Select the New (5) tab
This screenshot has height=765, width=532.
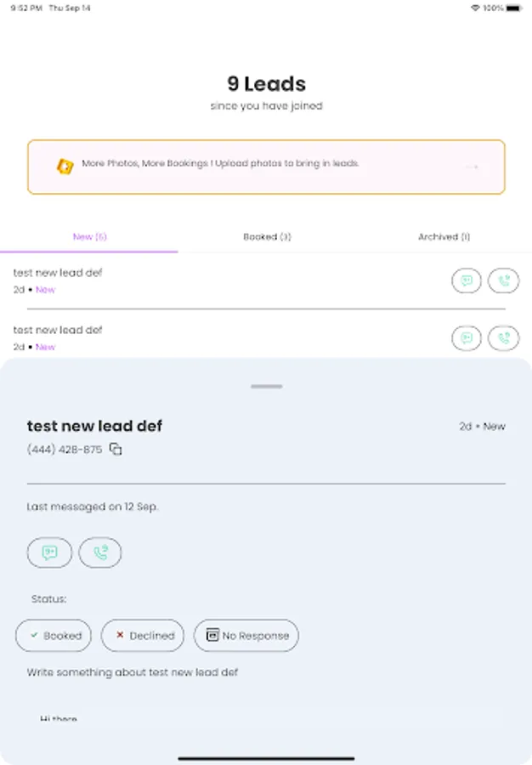[89, 237]
